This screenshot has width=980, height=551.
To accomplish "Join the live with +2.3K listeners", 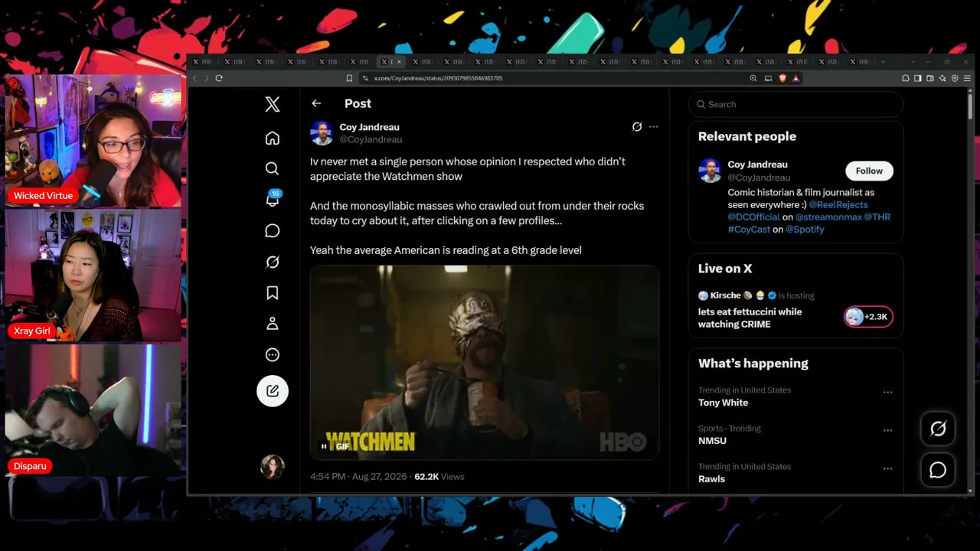I will [868, 317].
